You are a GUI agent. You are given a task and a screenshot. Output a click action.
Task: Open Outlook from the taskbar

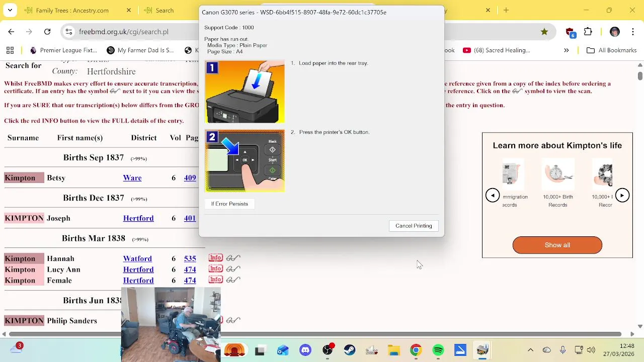click(x=283, y=350)
